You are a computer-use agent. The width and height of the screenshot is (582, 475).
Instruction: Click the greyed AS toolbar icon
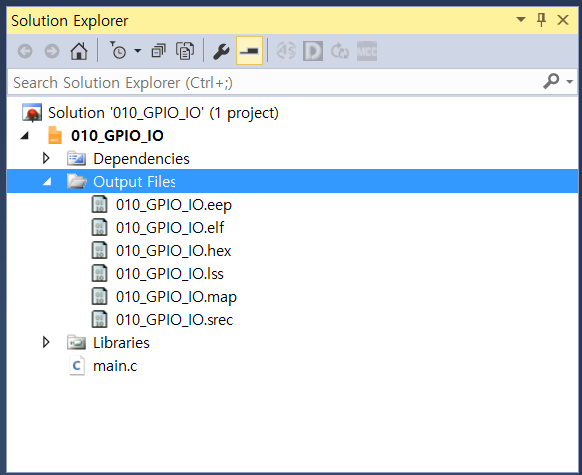point(286,51)
